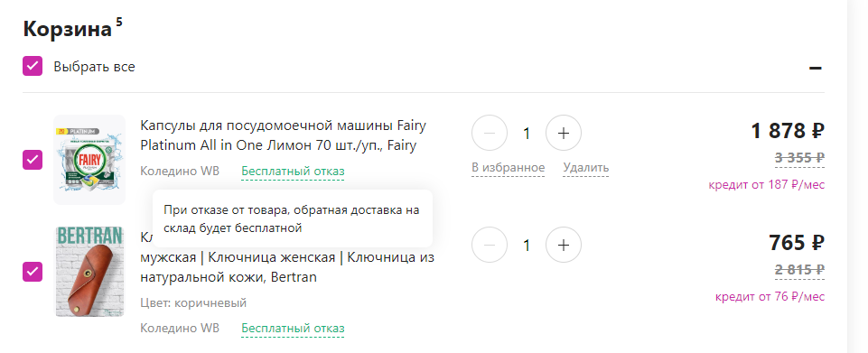Collapse the cart list with the minus icon
The image size is (868, 353).
tap(815, 68)
